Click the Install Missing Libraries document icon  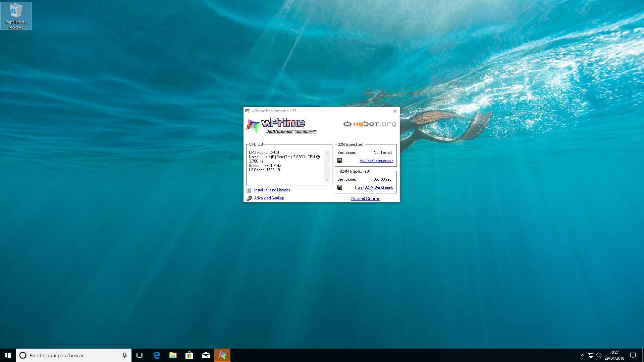(x=249, y=190)
